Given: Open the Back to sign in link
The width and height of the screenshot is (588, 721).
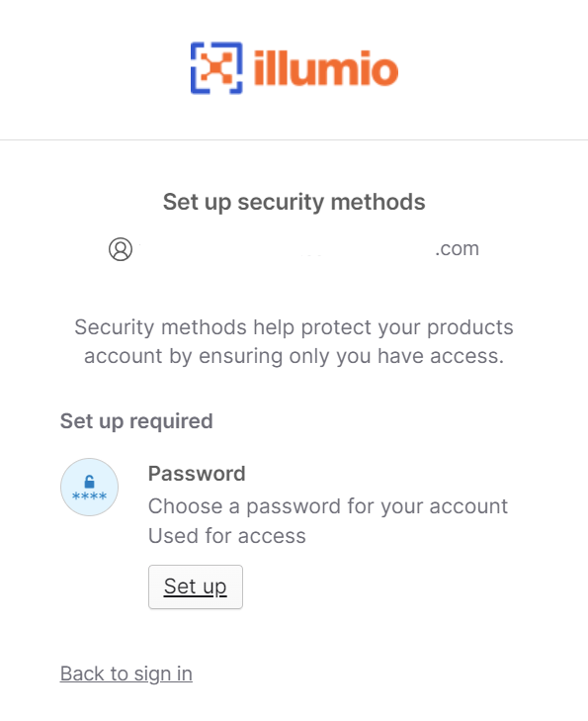Looking at the screenshot, I should (x=126, y=674).
